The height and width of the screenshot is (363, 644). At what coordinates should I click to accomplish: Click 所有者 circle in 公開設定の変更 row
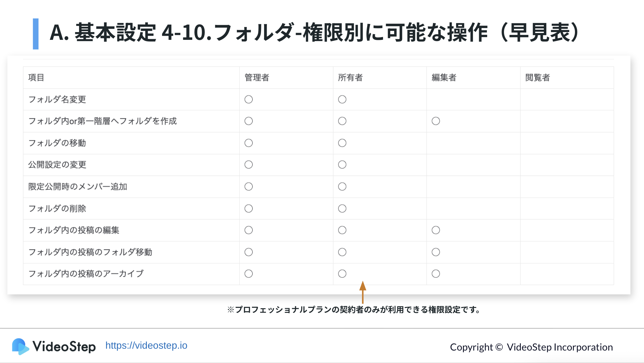(x=342, y=165)
